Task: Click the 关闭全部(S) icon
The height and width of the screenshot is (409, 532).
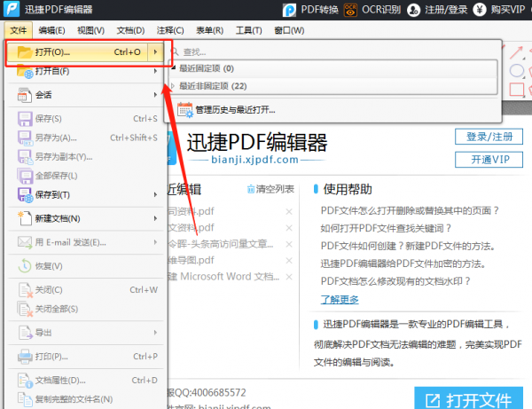Action: click(25, 310)
